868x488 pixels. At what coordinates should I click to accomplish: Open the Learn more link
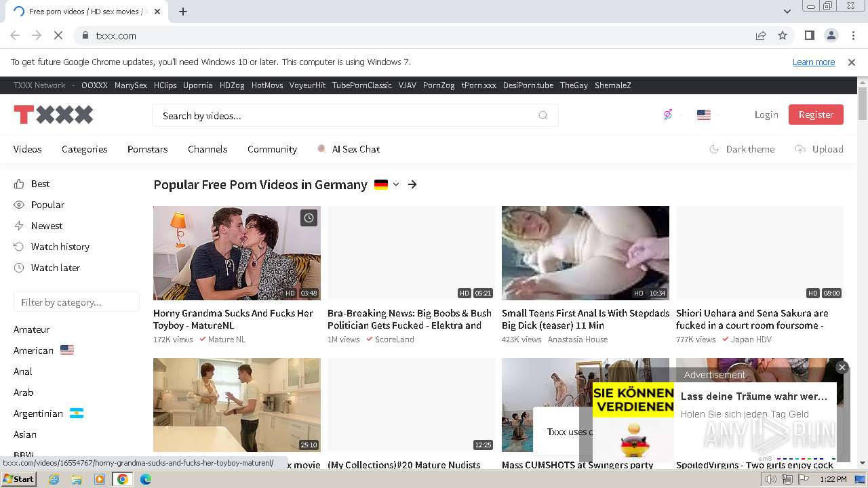[x=814, y=62]
